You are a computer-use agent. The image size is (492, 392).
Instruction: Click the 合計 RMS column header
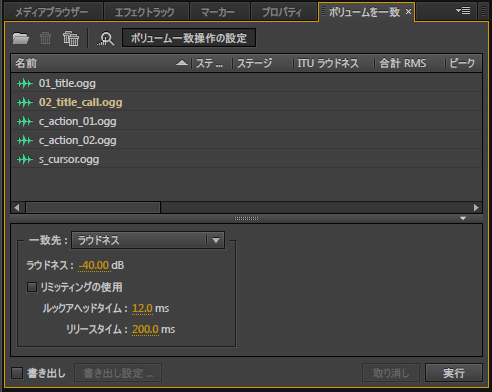pos(410,63)
